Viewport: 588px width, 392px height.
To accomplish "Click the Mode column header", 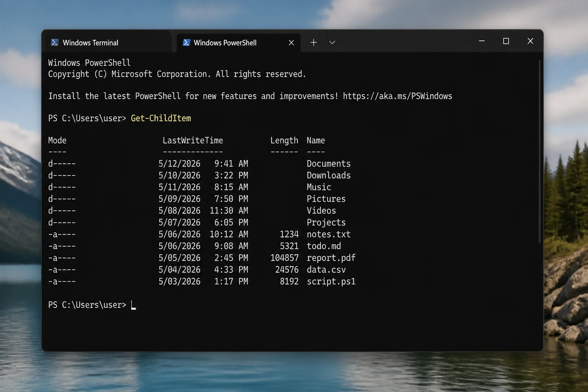I will pyautogui.click(x=57, y=140).
